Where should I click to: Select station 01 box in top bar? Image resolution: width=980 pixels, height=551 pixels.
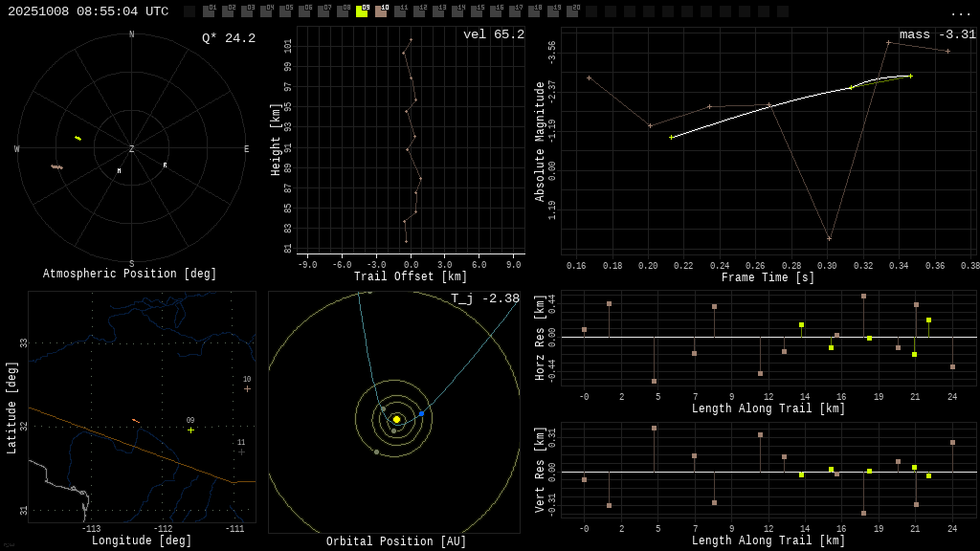coord(209,11)
